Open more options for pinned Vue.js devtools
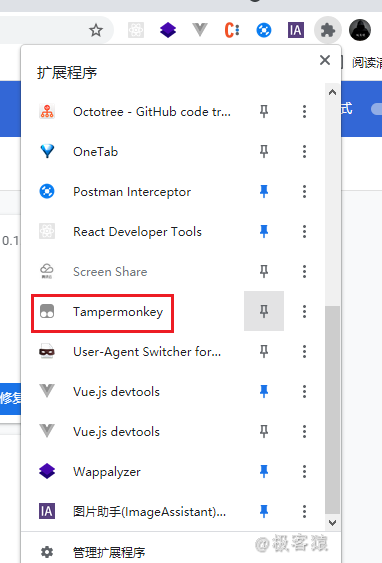382x563 pixels. tap(304, 391)
